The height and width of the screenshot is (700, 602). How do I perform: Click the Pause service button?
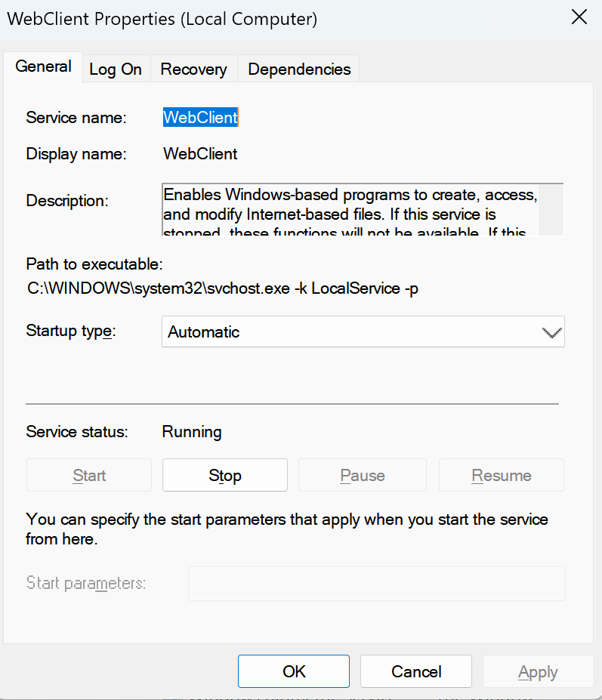[363, 475]
